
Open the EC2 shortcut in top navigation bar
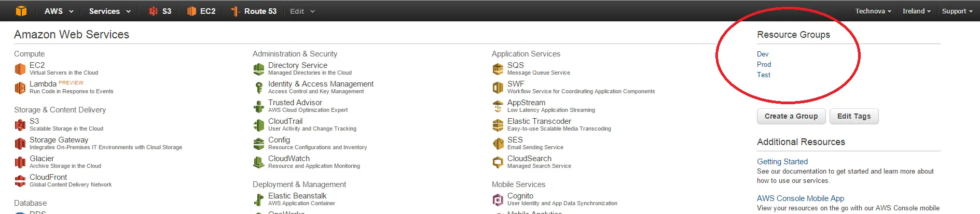click(201, 11)
